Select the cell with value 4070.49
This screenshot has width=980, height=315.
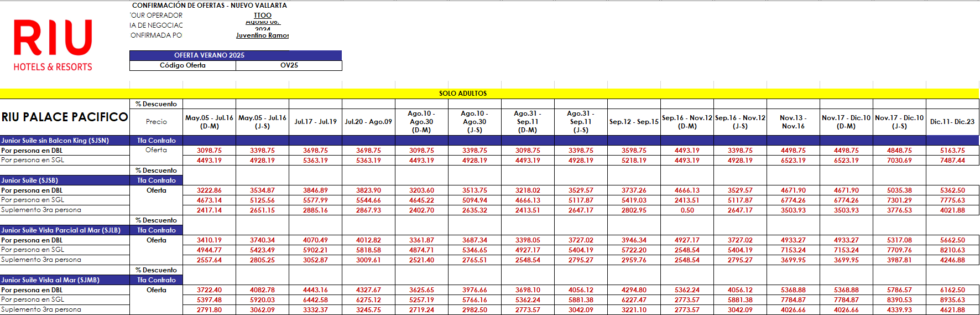pyautogui.click(x=316, y=240)
